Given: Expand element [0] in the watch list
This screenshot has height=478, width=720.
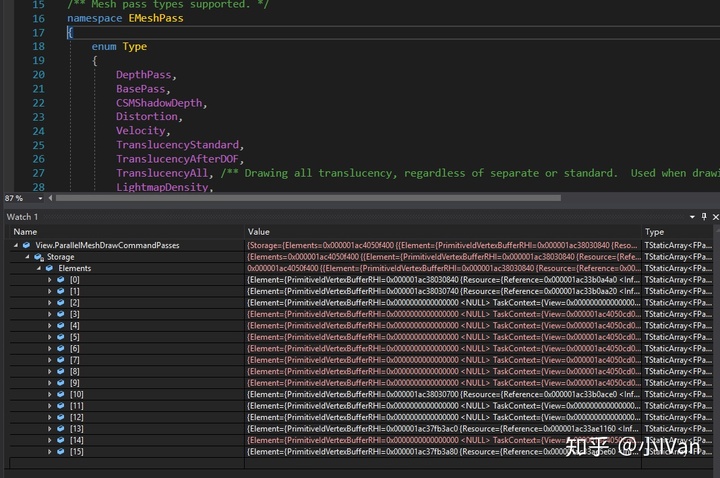Looking at the screenshot, I should (50, 280).
